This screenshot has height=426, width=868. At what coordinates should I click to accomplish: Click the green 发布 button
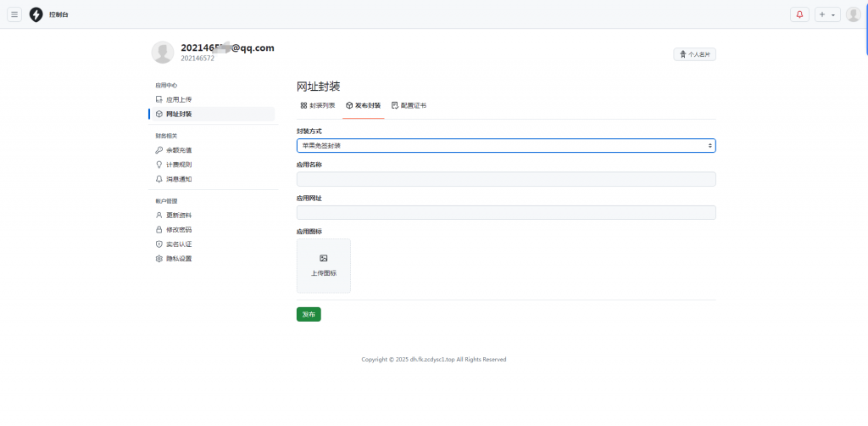click(x=309, y=314)
